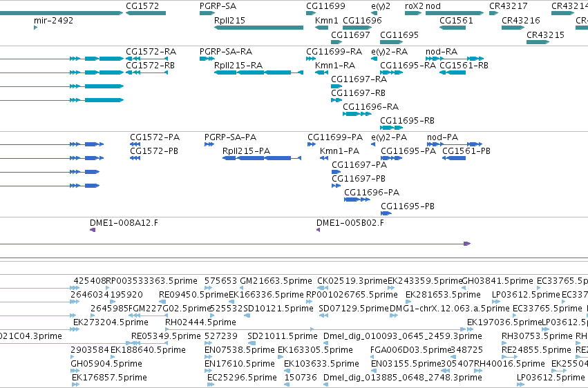The width and height of the screenshot is (588, 388).
Task: Select transcript CG1572-RA
Action: click(x=146, y=59)
